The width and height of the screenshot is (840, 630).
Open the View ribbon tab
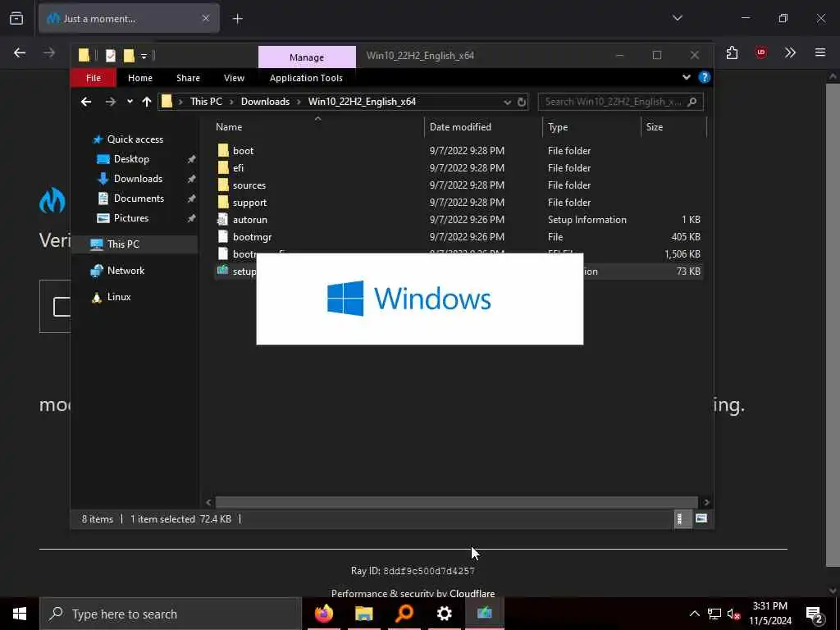coord(234,78)
